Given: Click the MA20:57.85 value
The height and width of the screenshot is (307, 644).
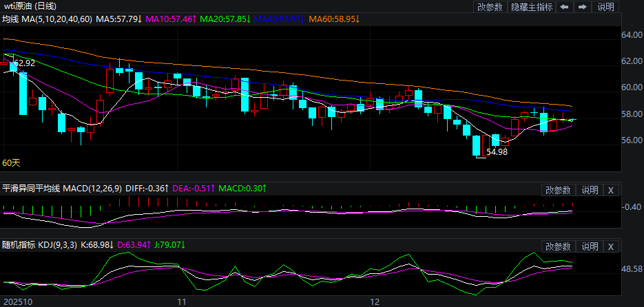Looking at the screenshot, I should point(225,19).
